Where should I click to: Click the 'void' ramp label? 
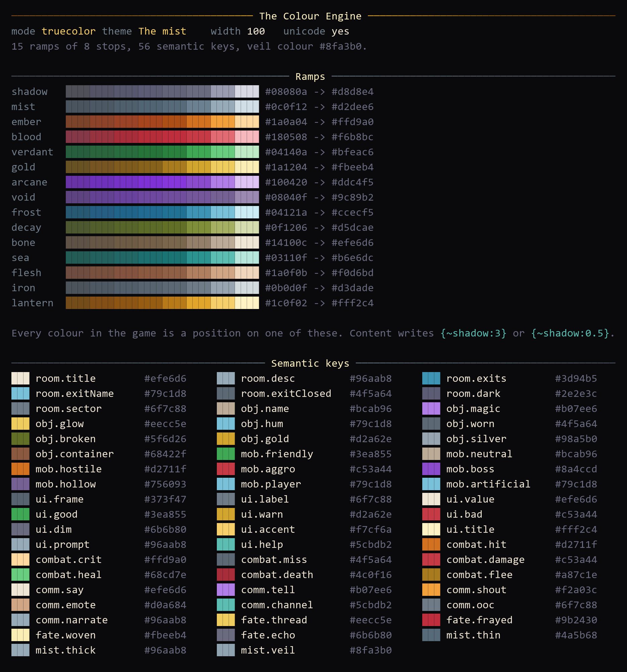tap(23, 197)
